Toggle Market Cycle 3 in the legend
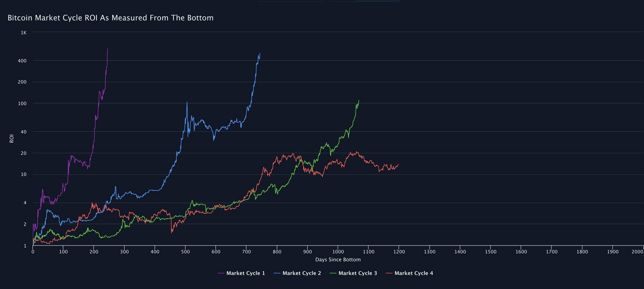 pos(358,273)
